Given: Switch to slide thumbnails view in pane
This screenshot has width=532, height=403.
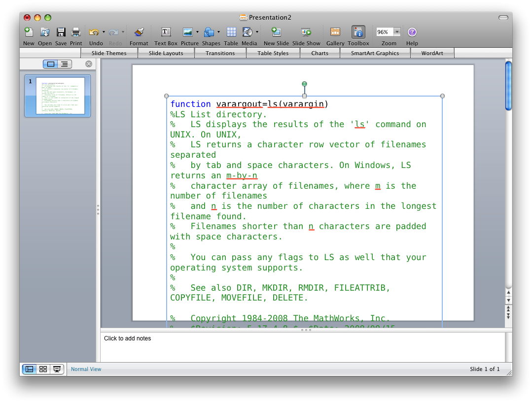Looking at the screenshot, I should (51, 64).
